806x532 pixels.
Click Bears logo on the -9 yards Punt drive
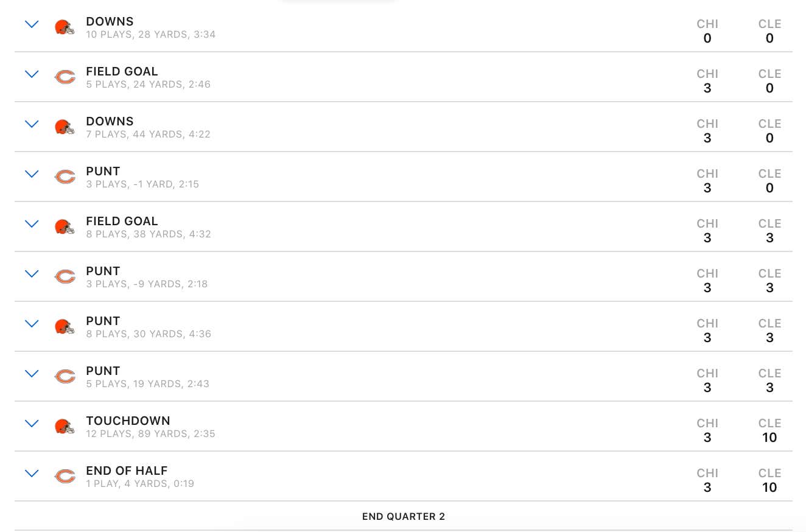(x=65, y=277)
